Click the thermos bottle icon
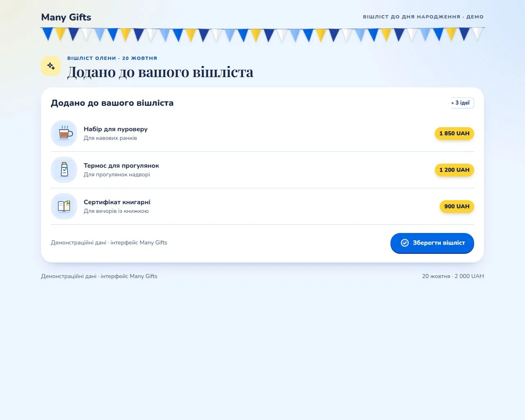Image resolution: width=525 pixels, height=420 pixels. coord(64,170)
